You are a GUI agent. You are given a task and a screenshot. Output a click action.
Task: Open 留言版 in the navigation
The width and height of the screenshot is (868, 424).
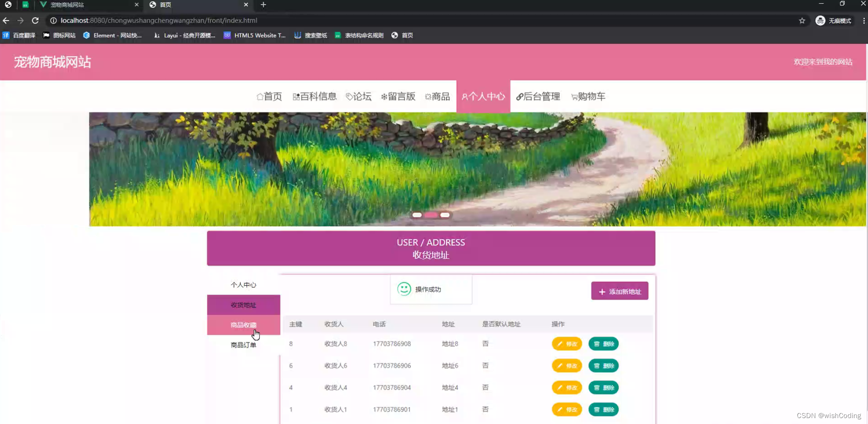click(398, 96)
